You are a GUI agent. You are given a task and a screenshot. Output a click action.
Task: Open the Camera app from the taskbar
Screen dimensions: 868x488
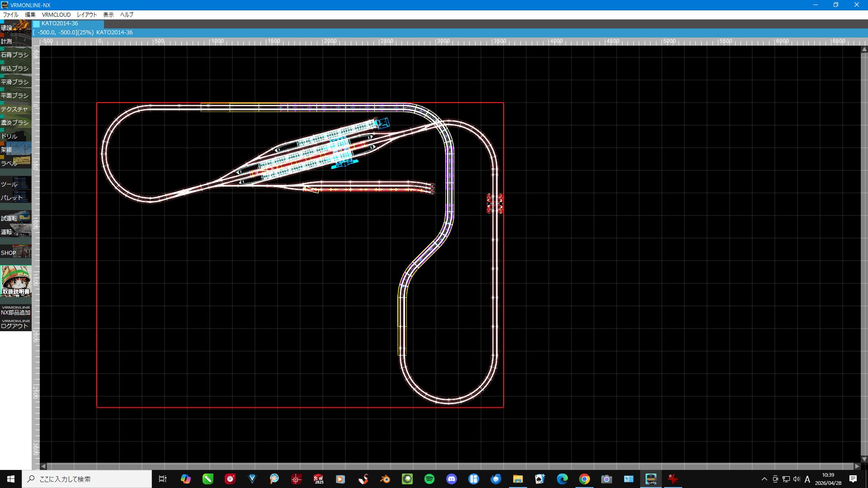tap(607, 479)
